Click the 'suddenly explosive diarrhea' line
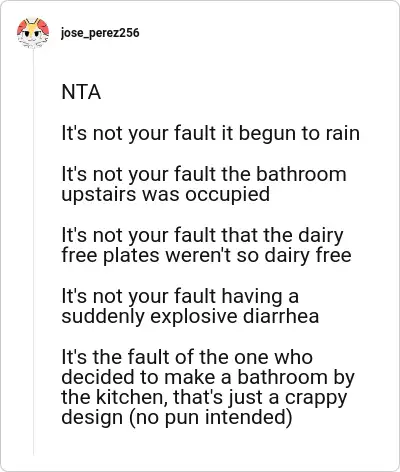400x472 pixels. [x=190, y=316]
